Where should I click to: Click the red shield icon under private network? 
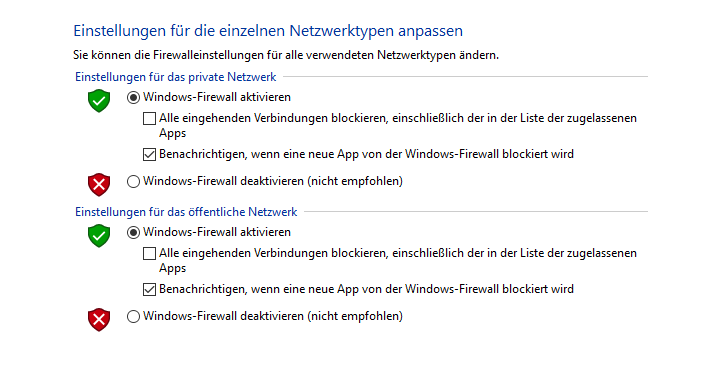click(99, 184)
